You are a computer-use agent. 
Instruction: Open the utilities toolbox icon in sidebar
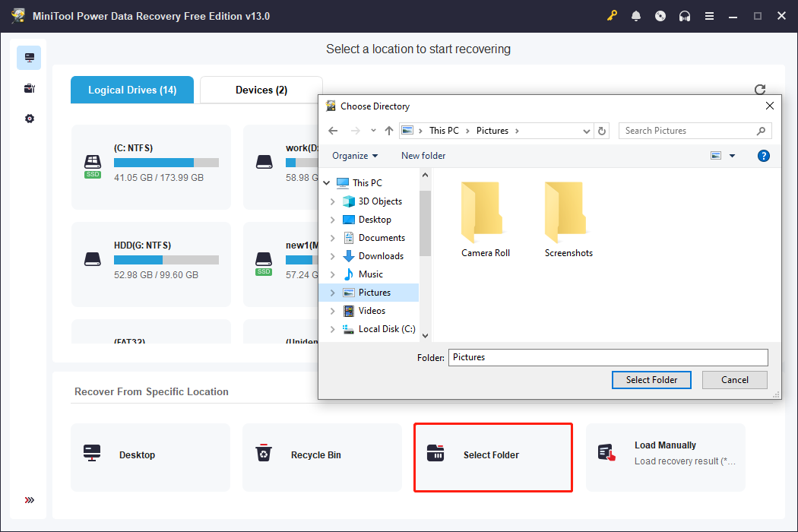coord(29,88)
